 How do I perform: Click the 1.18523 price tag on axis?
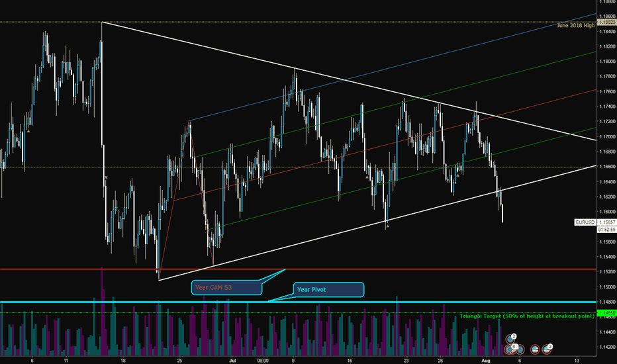[607, 23]
